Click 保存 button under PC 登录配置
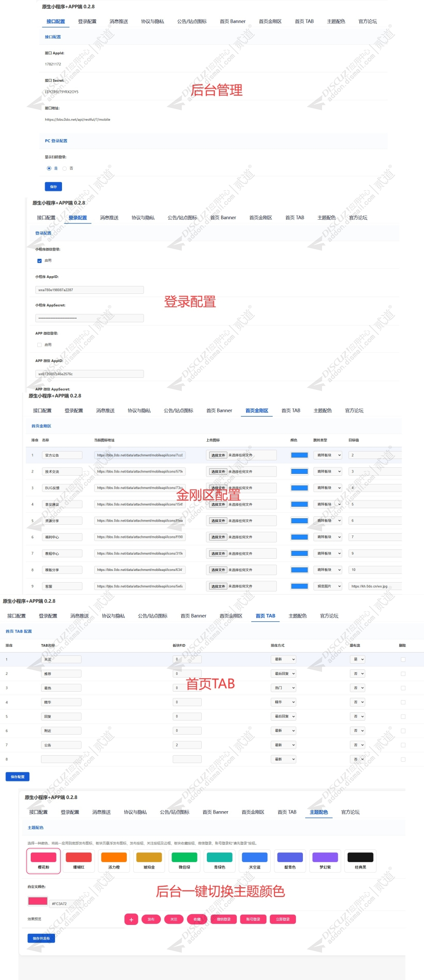This screenshot has height=980, width=424. click(x=54, y=187)
